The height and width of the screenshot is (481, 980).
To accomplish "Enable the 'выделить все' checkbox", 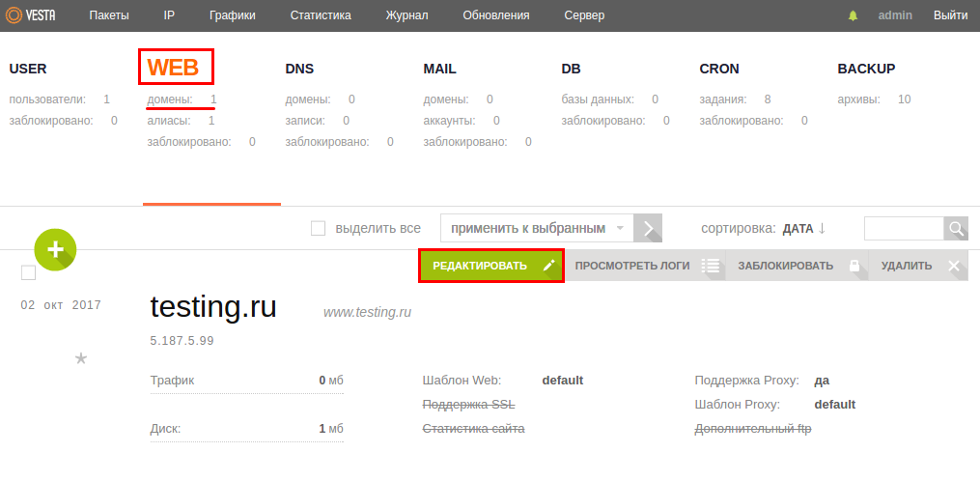I will [318, 228].
